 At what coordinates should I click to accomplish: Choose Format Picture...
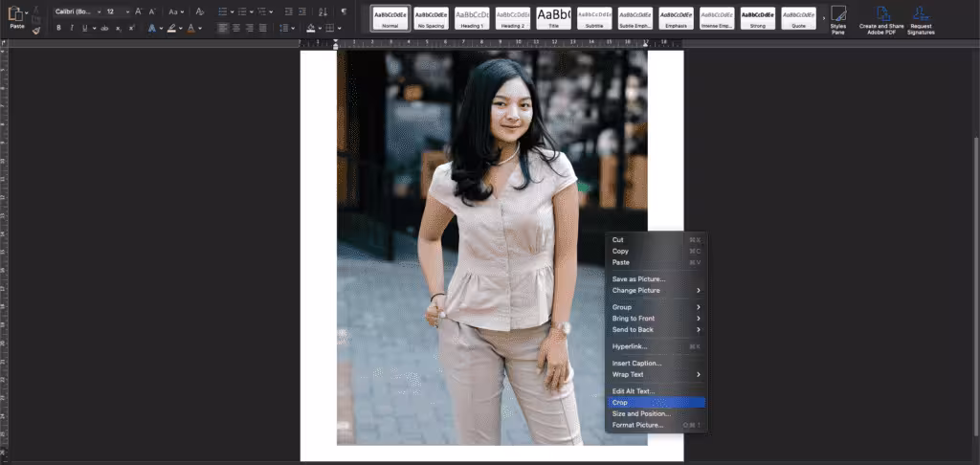(657, 425)
